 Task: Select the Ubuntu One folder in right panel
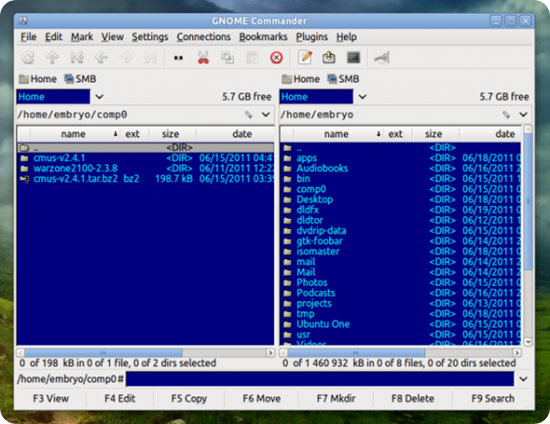401,324
